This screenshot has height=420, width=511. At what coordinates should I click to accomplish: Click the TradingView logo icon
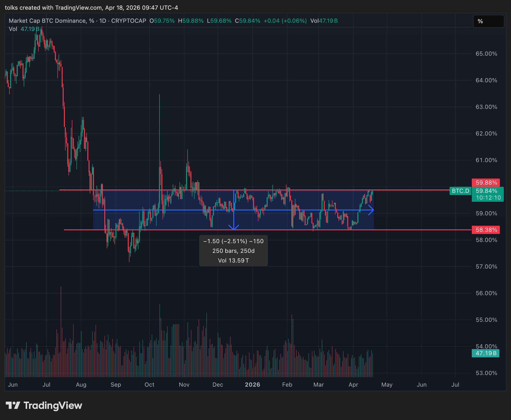[13, 405]
